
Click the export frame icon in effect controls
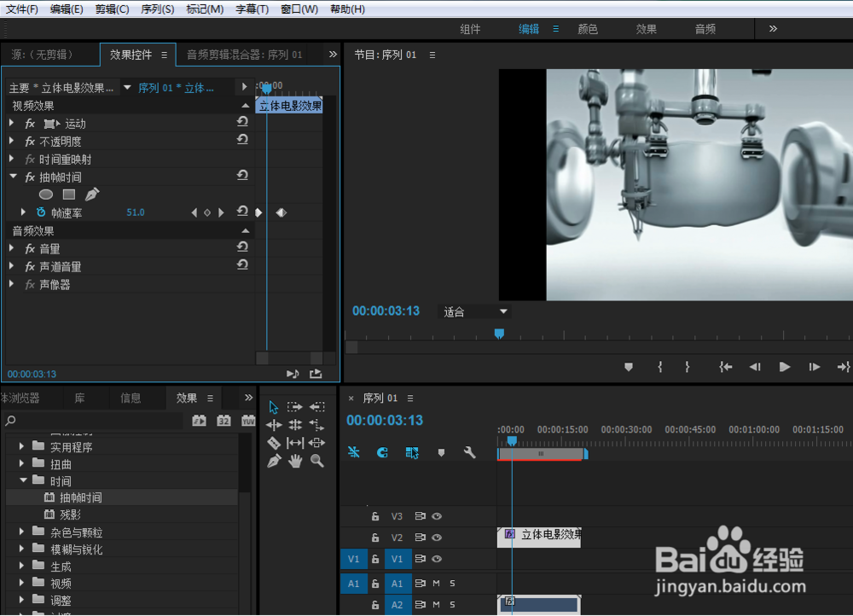[316, 374]
